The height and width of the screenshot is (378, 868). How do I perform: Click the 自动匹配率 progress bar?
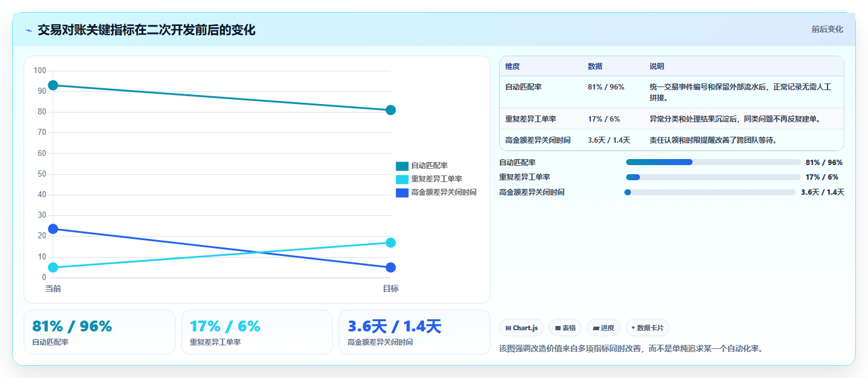tap(713, 162)
